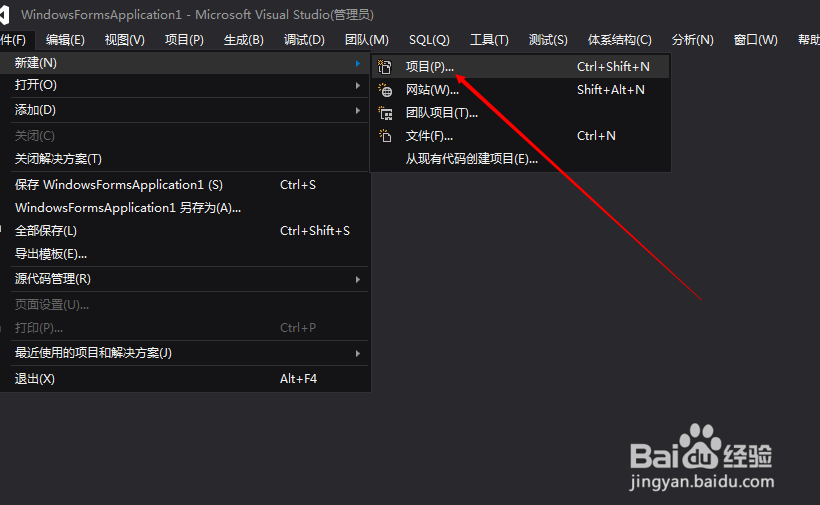
Task: Open the 生成(B) menu
Action: (x=244, y=40)
